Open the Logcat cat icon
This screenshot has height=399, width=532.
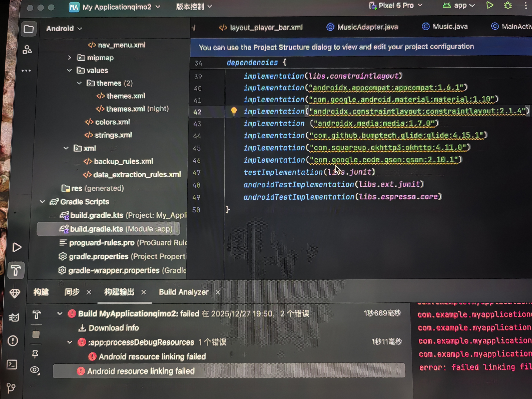tap(14, 317)
